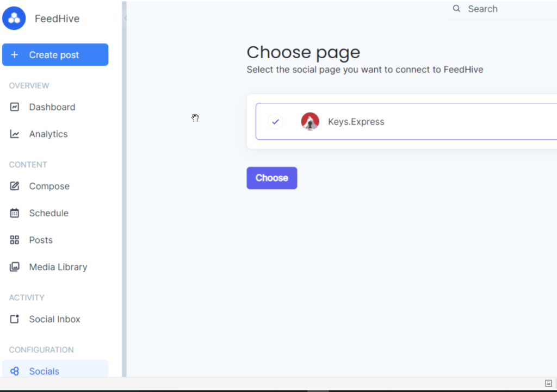Click the magnifying glass search icon

click(457, 9)
